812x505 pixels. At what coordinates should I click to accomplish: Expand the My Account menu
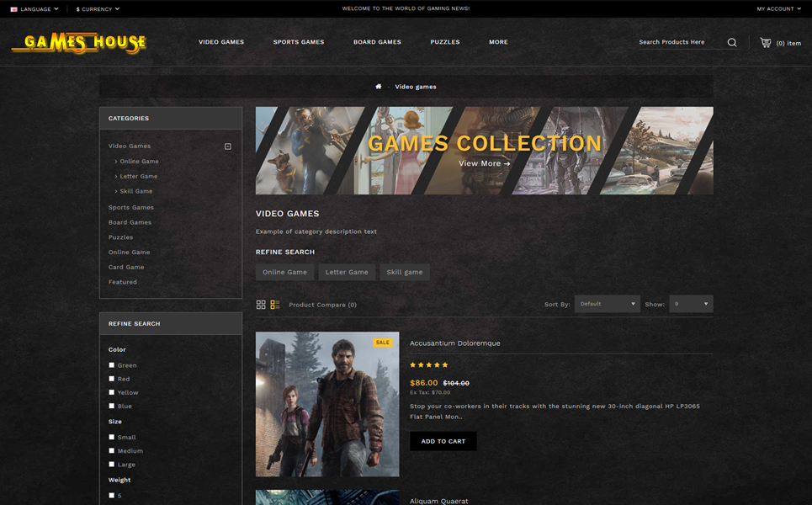778,9
